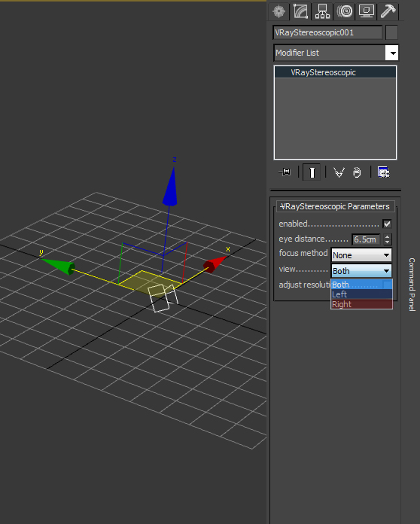Screen dimensions: 420x524
Task: Choose Right from the view list
Action: click(361, 304)
